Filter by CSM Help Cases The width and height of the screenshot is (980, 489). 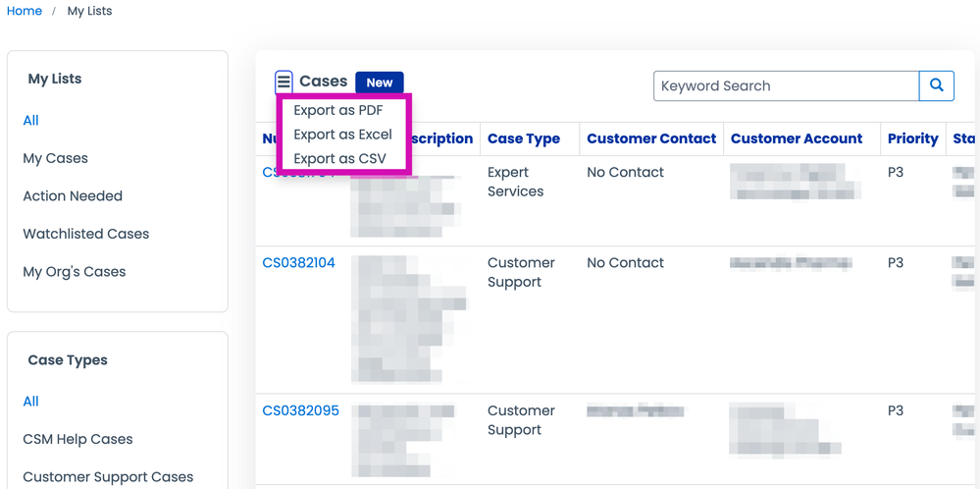click(x=77, y=439)
